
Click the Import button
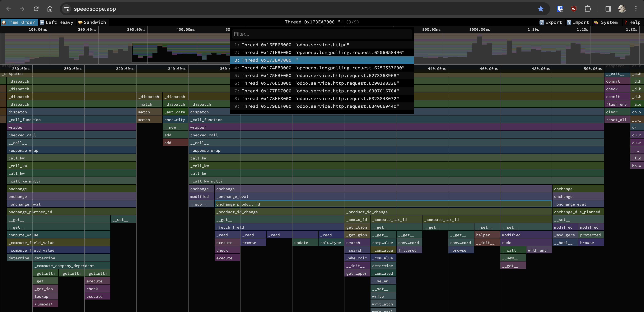[x=578, y=22]
